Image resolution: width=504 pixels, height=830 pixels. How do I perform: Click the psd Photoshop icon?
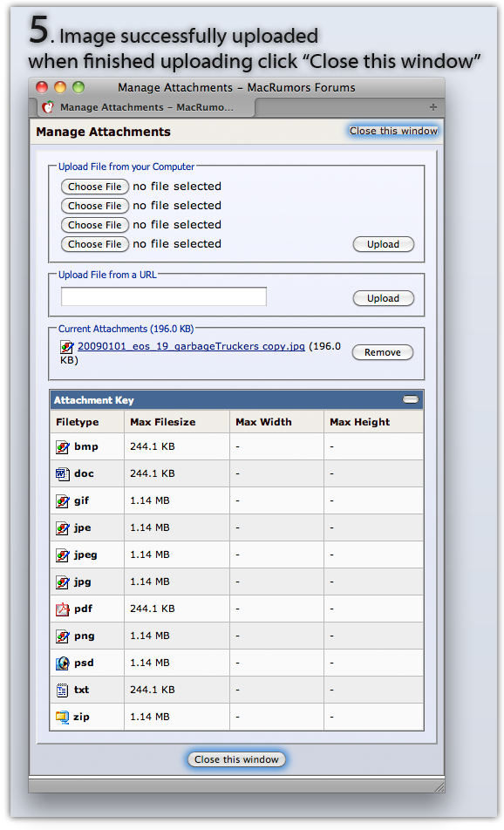(x=63, y=663)
